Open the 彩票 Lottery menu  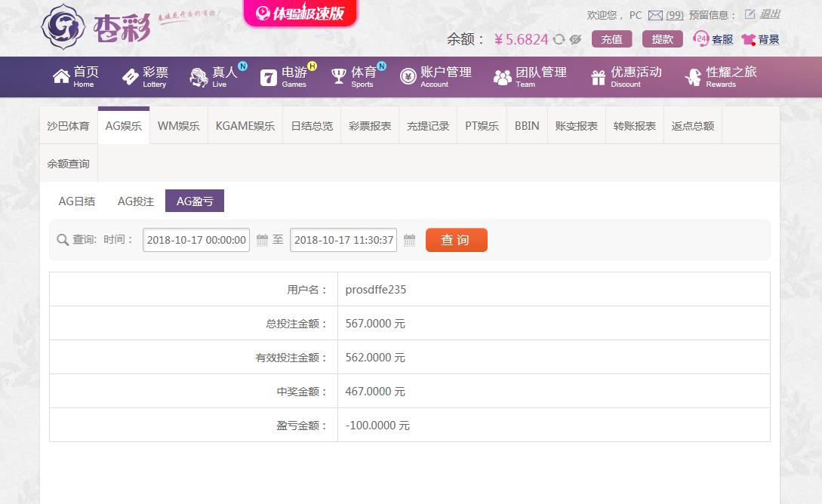tap(145, 76)
